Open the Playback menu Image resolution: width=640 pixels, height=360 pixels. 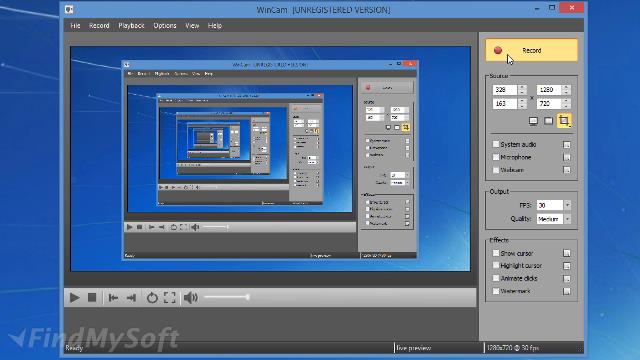click(x=131, y=25)
